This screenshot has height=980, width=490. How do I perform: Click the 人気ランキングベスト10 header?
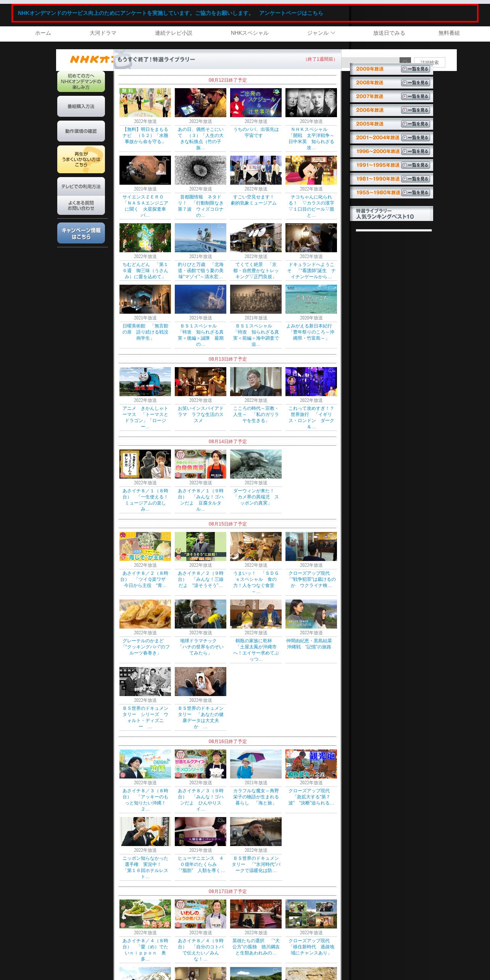392,214
